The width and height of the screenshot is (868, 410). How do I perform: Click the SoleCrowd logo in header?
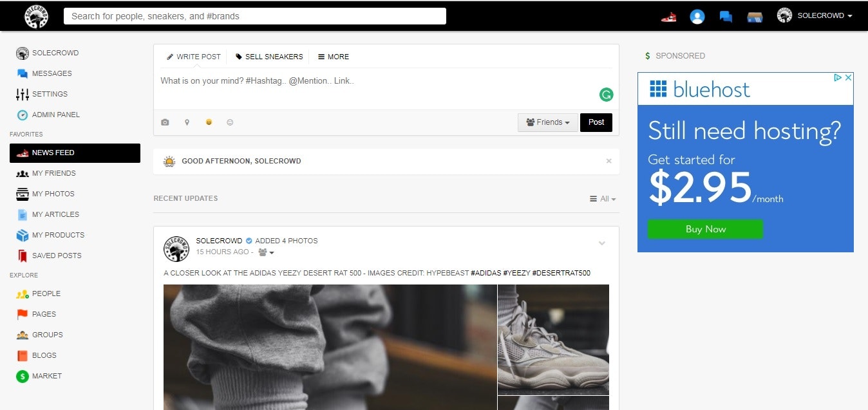coord(36,16)
